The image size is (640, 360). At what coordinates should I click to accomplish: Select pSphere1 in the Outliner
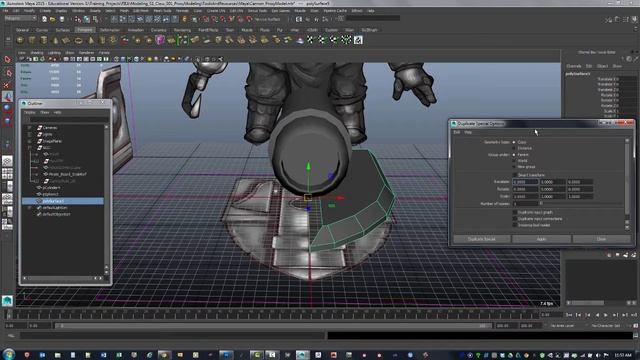[x=51, y=194]
